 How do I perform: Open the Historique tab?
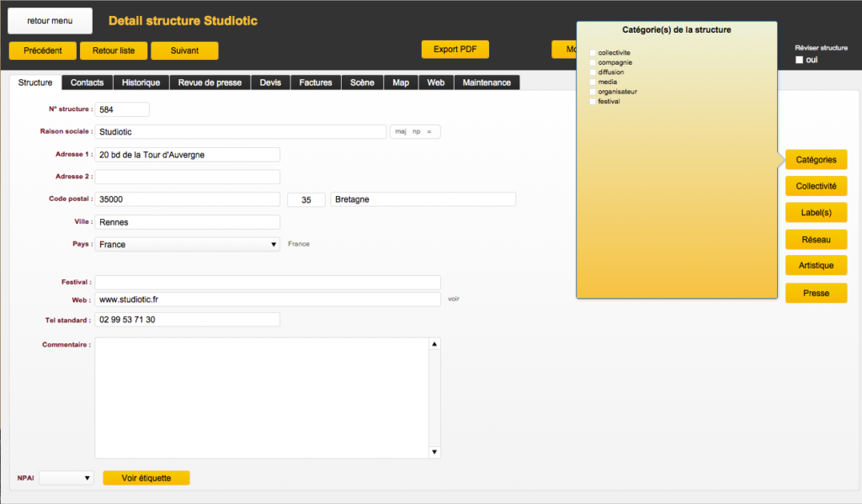pos(141,82)
